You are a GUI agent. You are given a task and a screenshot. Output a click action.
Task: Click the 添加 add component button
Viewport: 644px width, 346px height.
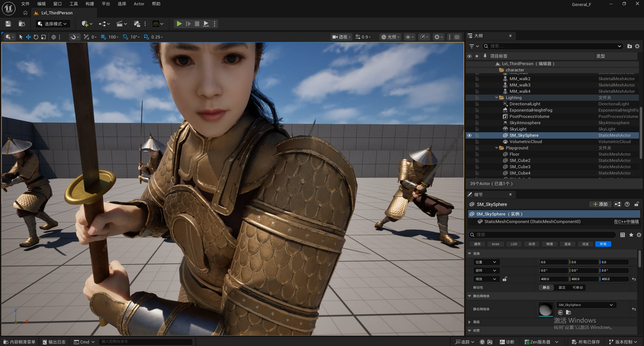click(600, 204)
